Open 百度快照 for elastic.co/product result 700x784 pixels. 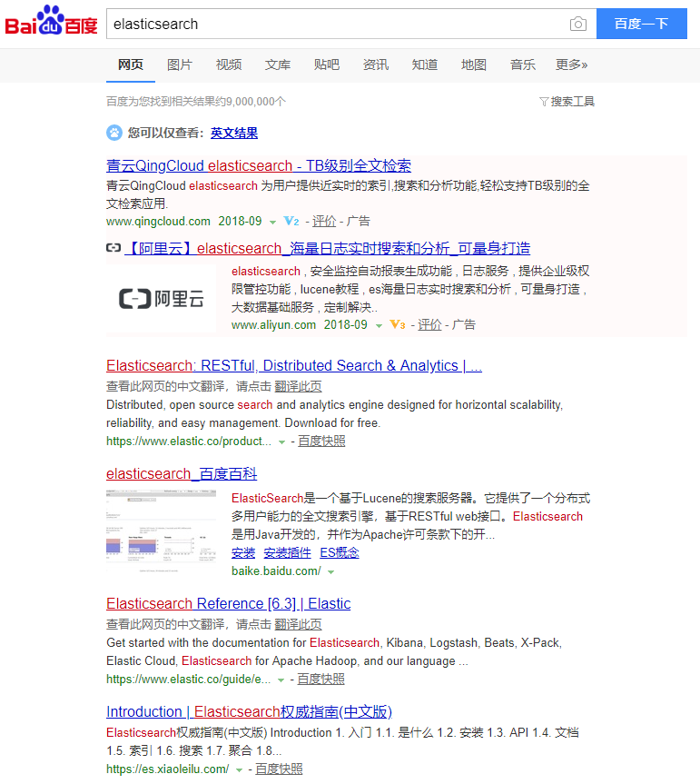tap(321, 441)
